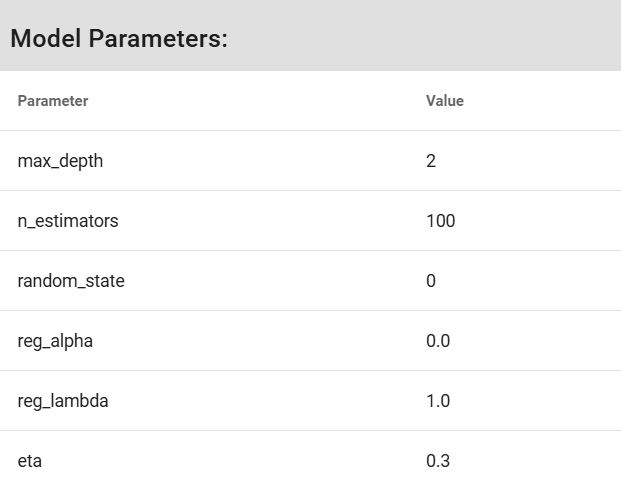Click the reg_alpha value 0.0

click(438, 341)
